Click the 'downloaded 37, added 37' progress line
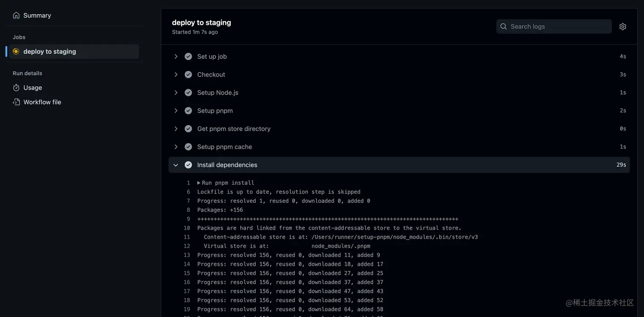 [290, 282]
